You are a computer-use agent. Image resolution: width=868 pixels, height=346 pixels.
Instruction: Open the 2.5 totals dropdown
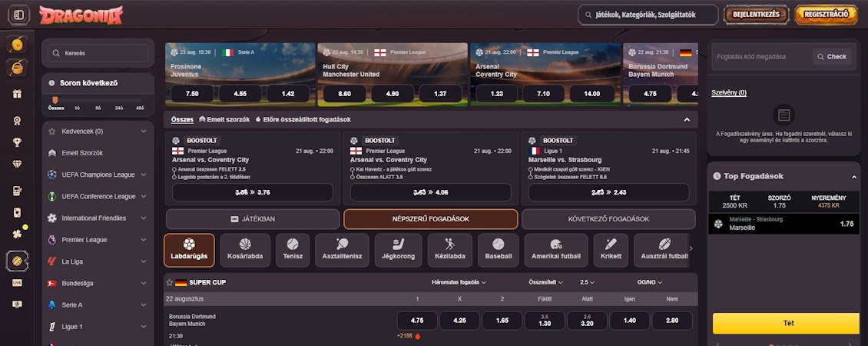coord(587,282)
